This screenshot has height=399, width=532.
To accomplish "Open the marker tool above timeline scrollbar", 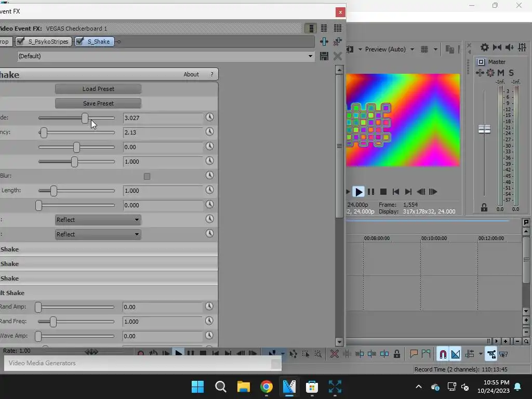I will (526, 222).
